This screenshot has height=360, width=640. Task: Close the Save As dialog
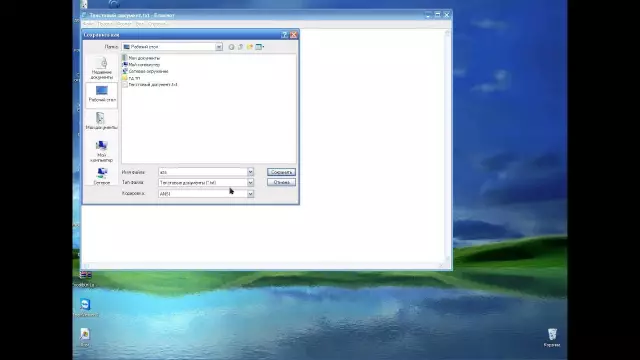[293, 35]
